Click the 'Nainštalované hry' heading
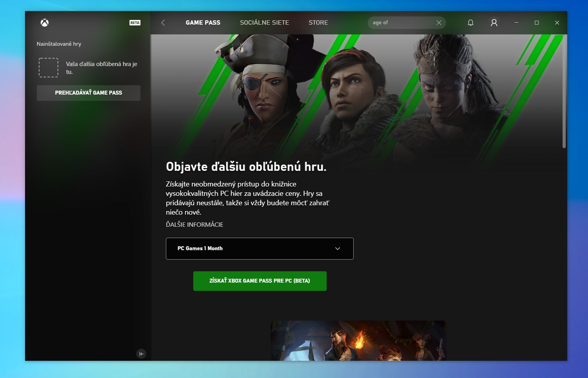 point(59,44)
